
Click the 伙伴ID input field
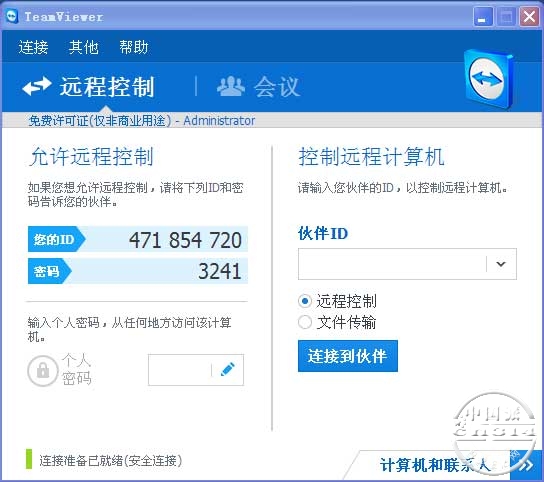[392, 264]
